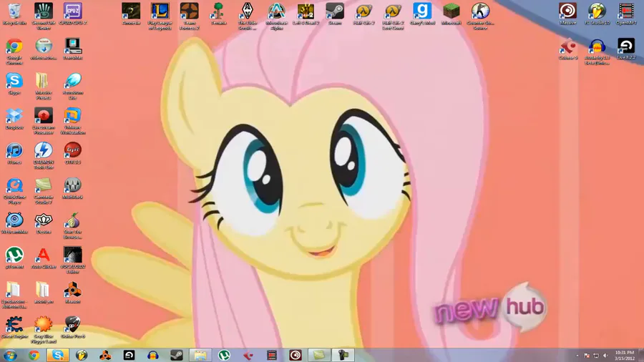Open OpenMPT from the taskbar
Screen dimensions: 644x362
coord(271,355)
